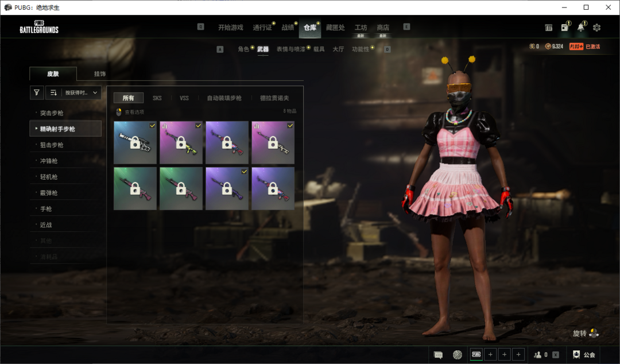Open the locker-style icon left of news

[548, 28]
